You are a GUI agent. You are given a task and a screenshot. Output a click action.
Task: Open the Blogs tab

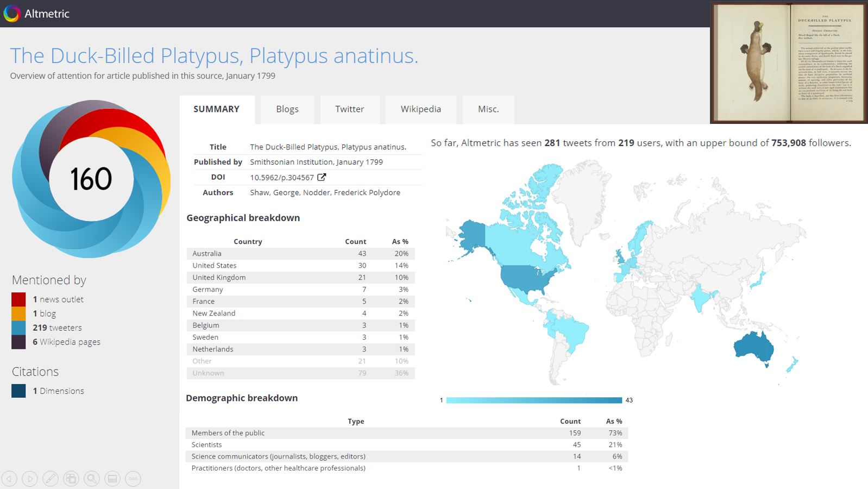(x=287, y=109)
